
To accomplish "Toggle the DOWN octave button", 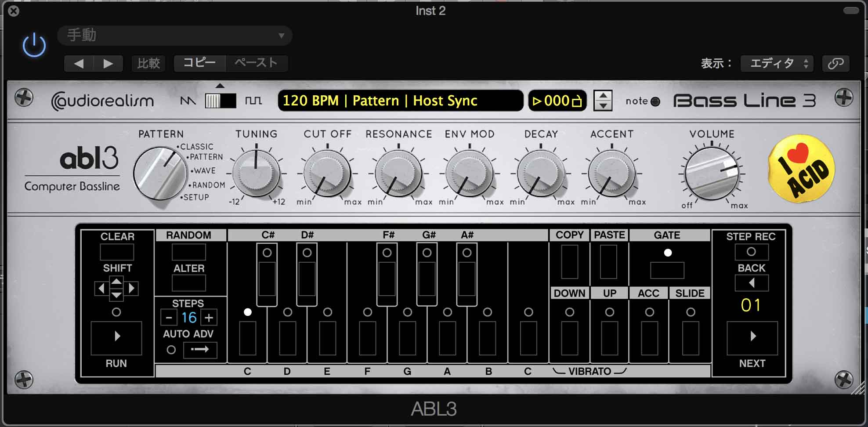I will 570,338.
